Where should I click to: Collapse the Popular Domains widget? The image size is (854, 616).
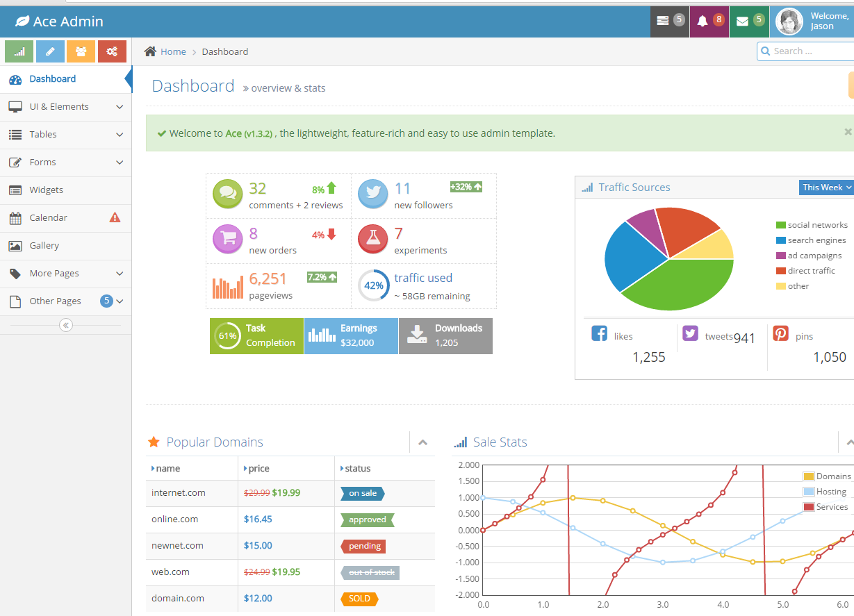(422, 442)
